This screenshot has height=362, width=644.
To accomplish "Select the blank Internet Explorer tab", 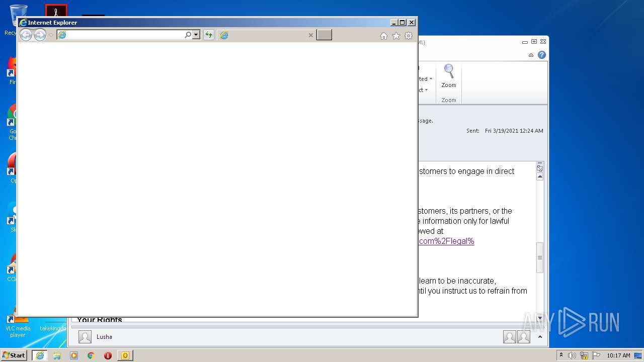I will click(267, 35).
